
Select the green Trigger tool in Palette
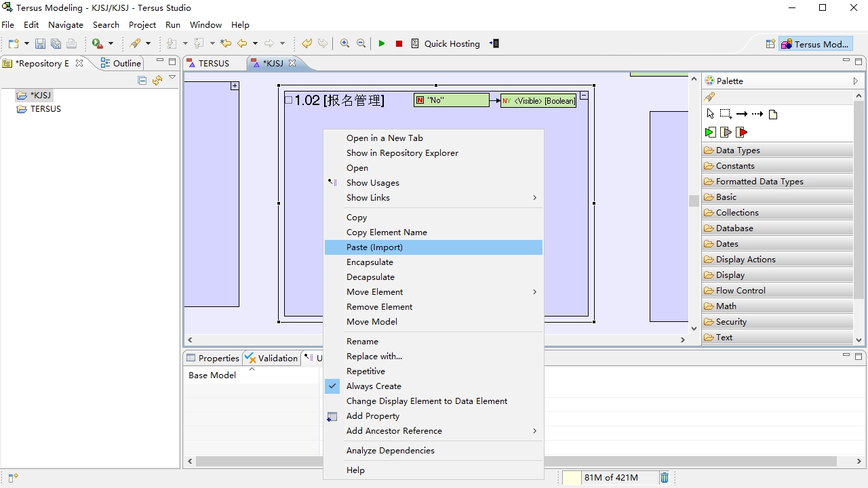coord(710,132)
